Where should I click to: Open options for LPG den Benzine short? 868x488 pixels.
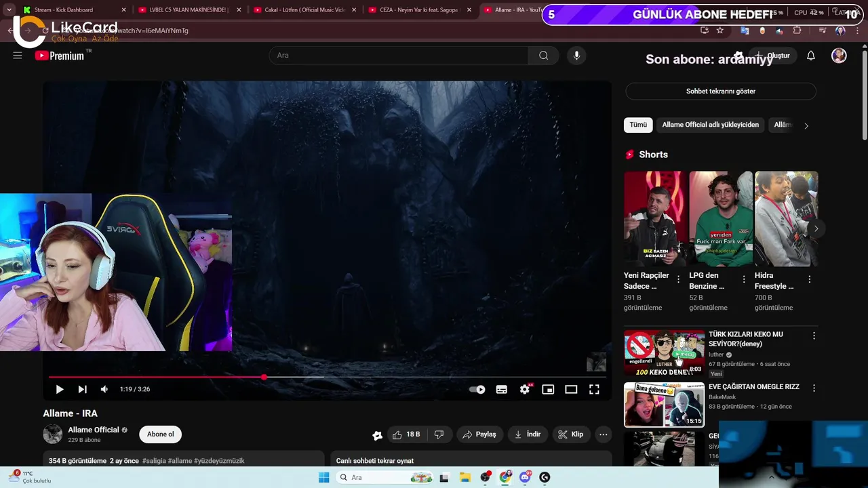click(x=744, y=279)
